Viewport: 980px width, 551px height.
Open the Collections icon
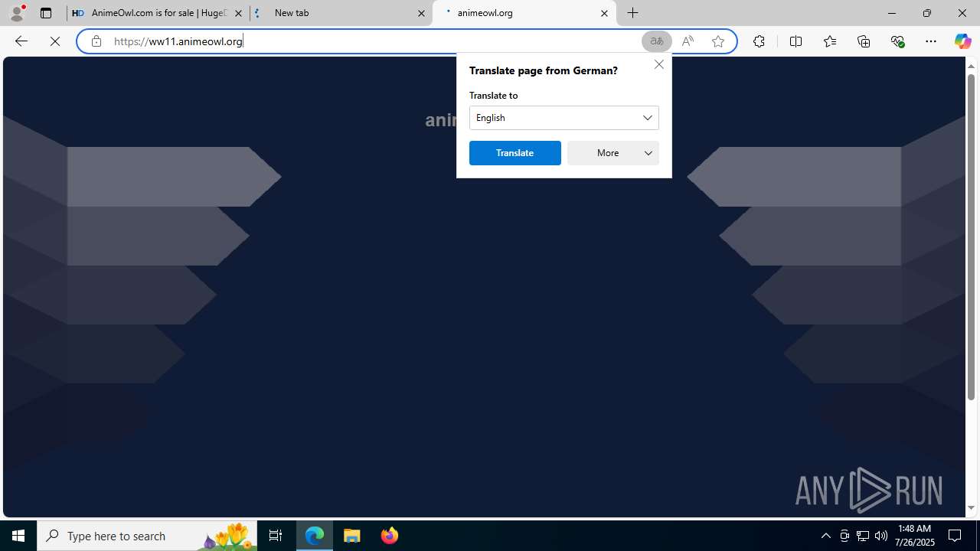coord(864,41)
